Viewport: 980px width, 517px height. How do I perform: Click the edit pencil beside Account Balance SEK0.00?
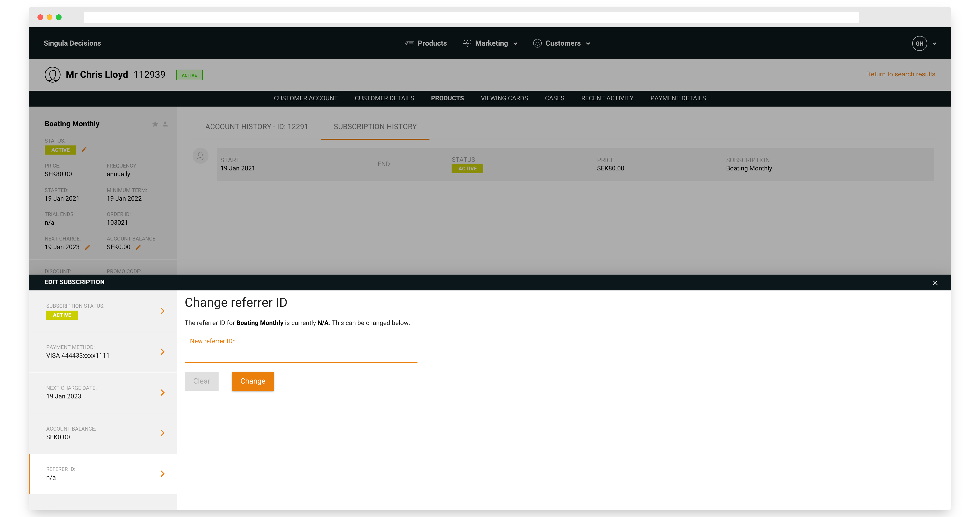pyautogui.click(x=139, y=247)
